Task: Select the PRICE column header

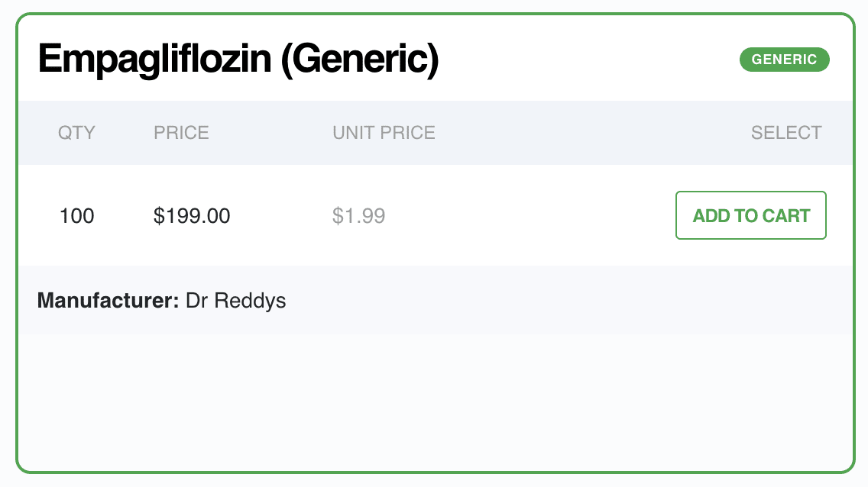Action: (x=181, y=133)
